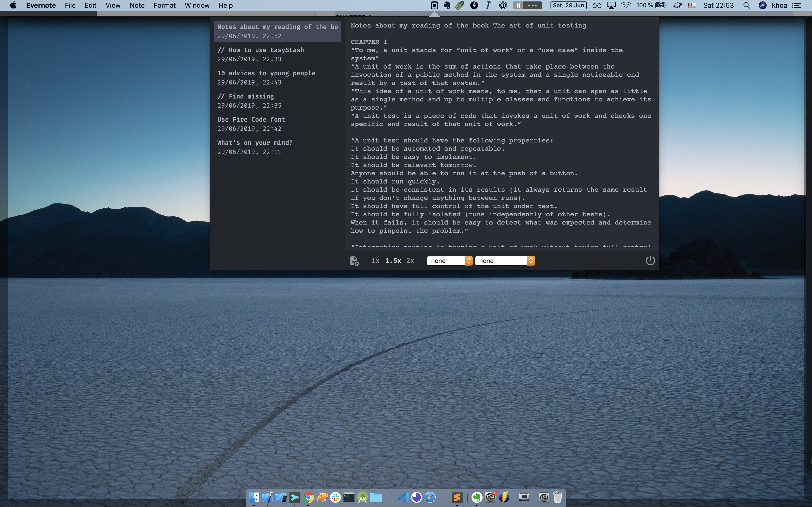Viewport: 812px width, 507px height.
Task: Launch Visual Studio Code from the Dock
Action: click(403, 497)
